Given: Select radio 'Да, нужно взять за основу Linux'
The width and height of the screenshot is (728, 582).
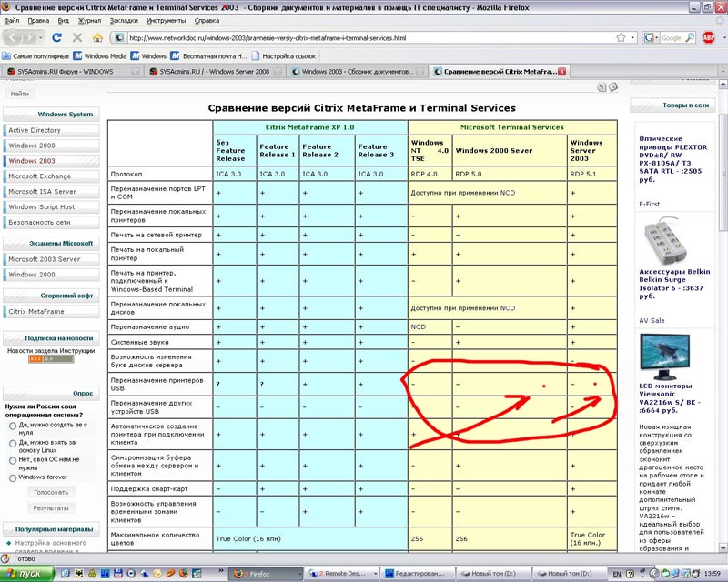Looking at the screenshot, I should pos(13,443).
